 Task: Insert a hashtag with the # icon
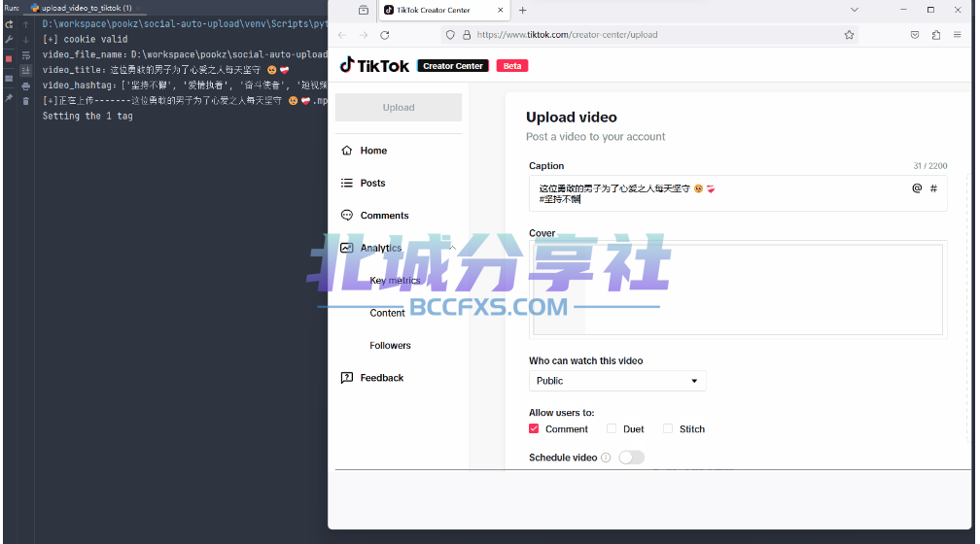pyautogui.click(x=933, y=188)
